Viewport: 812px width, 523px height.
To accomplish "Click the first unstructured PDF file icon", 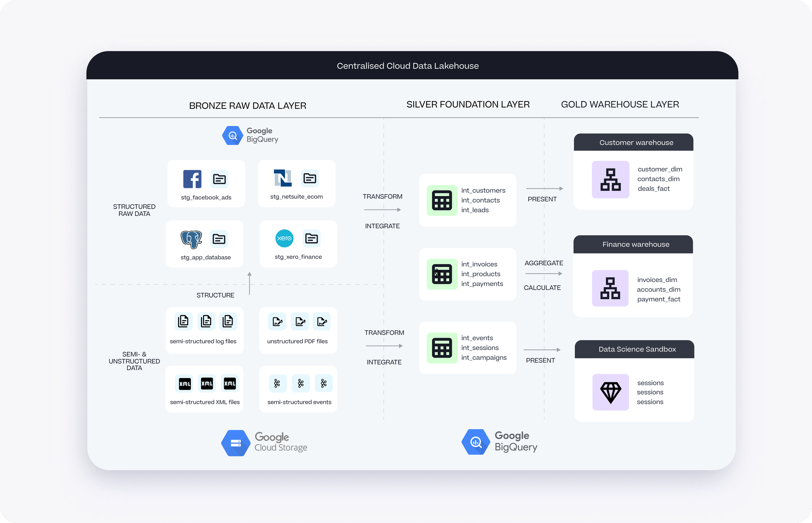I will [x=277, y=322].
